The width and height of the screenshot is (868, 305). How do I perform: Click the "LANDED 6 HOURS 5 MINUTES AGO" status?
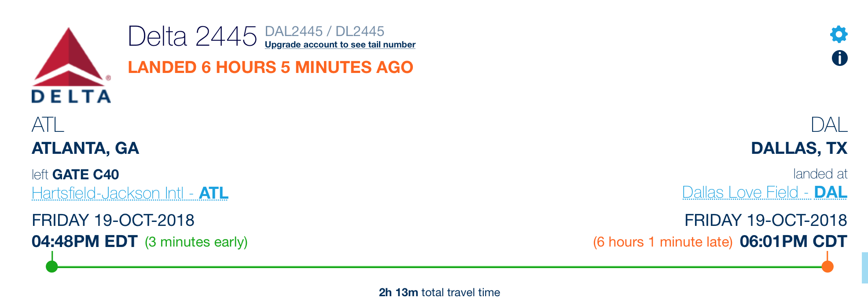pos(270,67)
